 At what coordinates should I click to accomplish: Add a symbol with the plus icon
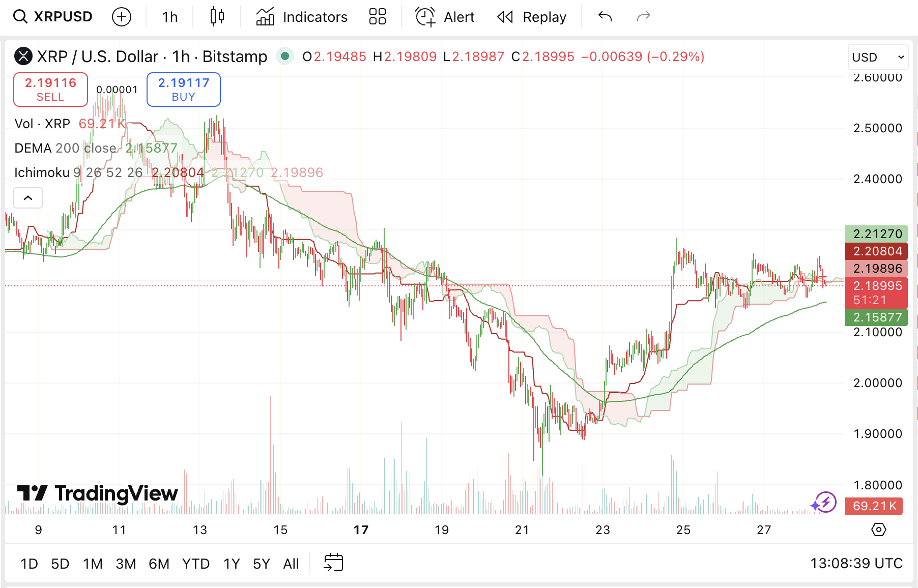(x=121, y=17)
